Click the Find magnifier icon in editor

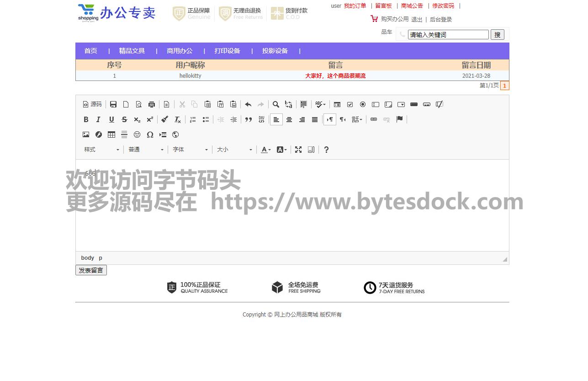(x=276, y=104)
